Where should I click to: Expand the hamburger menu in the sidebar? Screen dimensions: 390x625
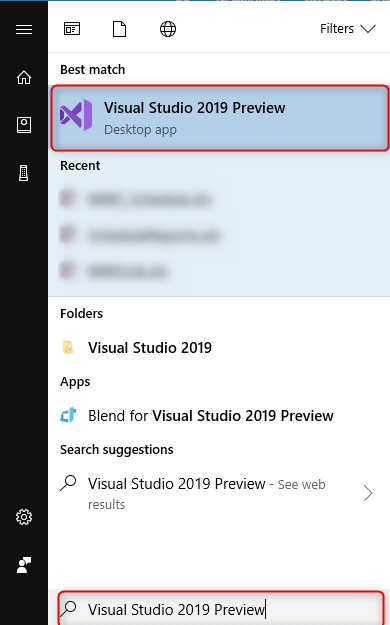[x=24, y=29]
